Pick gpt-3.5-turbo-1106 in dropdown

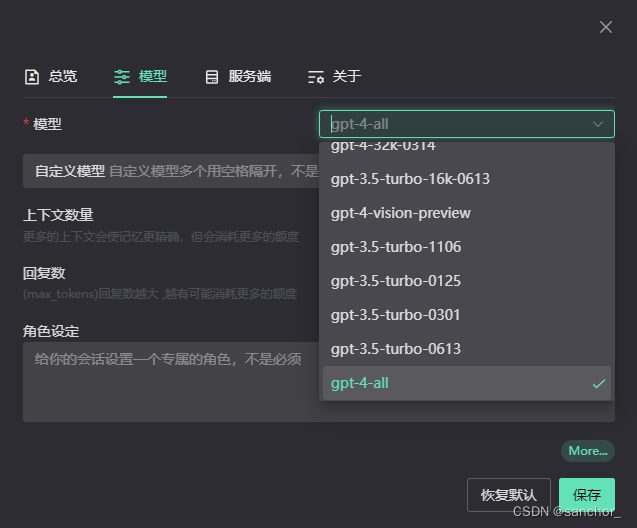point(467,247)
